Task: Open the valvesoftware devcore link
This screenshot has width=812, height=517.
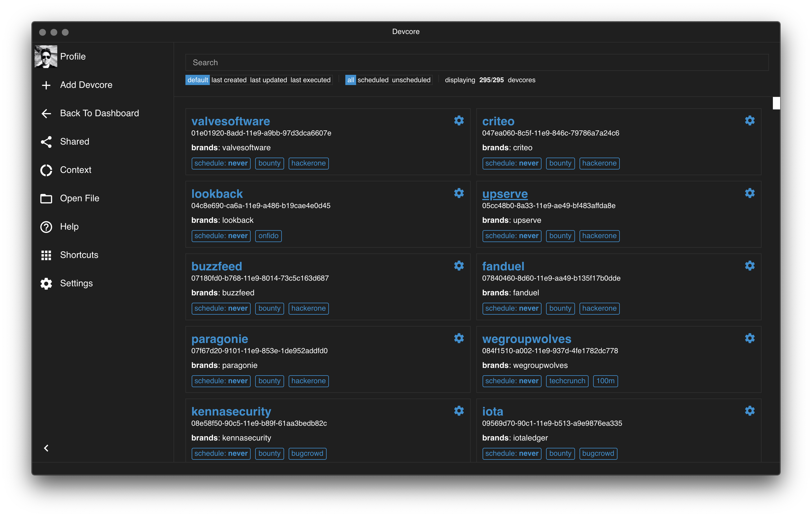Action: (231, 121)
